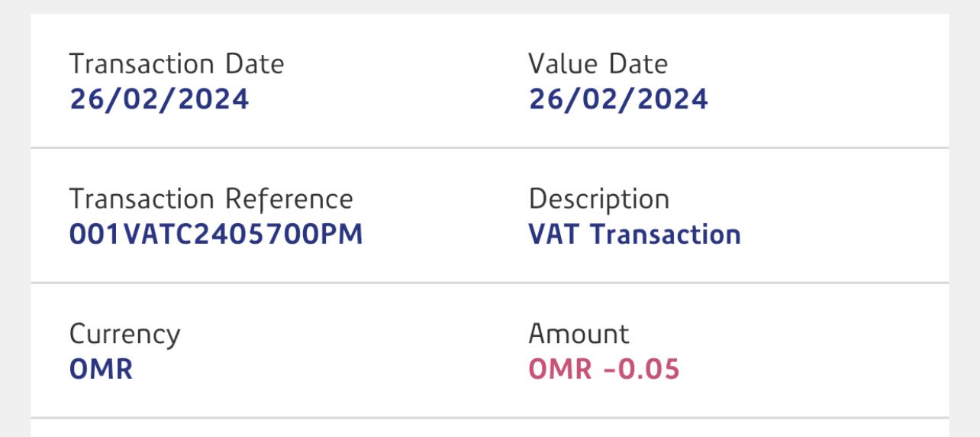Click divider line below the Currency row
Viewport: 980px width, 437px height.
[x=489, y=418]
